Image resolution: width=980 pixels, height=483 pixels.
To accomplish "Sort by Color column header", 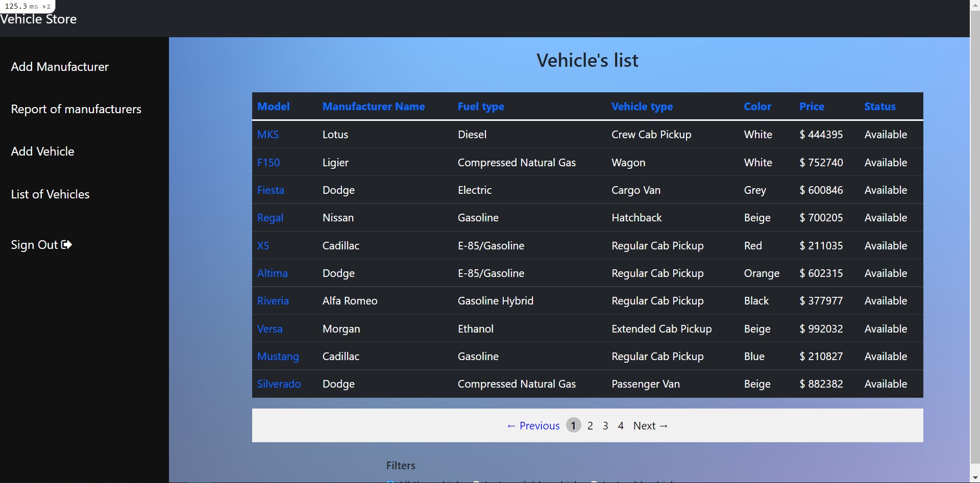I will pos(757,107).
